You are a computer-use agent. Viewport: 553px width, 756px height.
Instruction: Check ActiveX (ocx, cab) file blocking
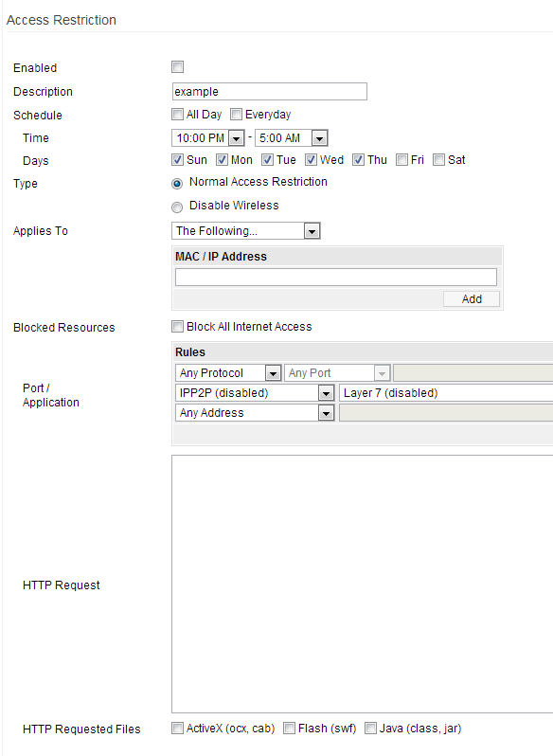point(178,728)
